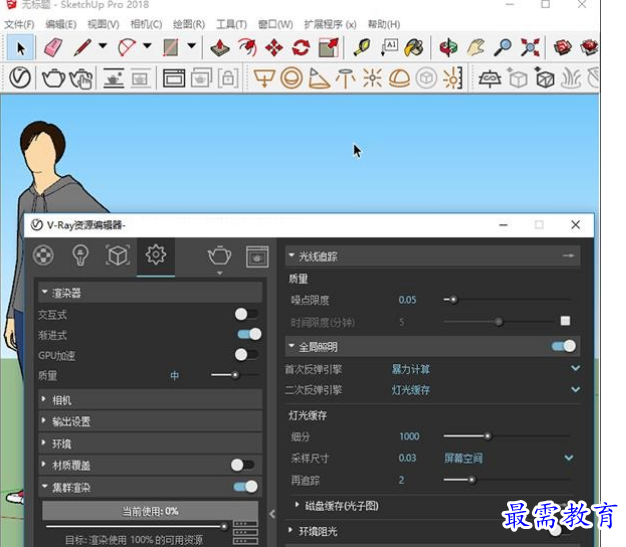This screenshot has height=547, width=626.
Task: Toggle the 全局照明 global illumination switch
Action: point(564,346)
